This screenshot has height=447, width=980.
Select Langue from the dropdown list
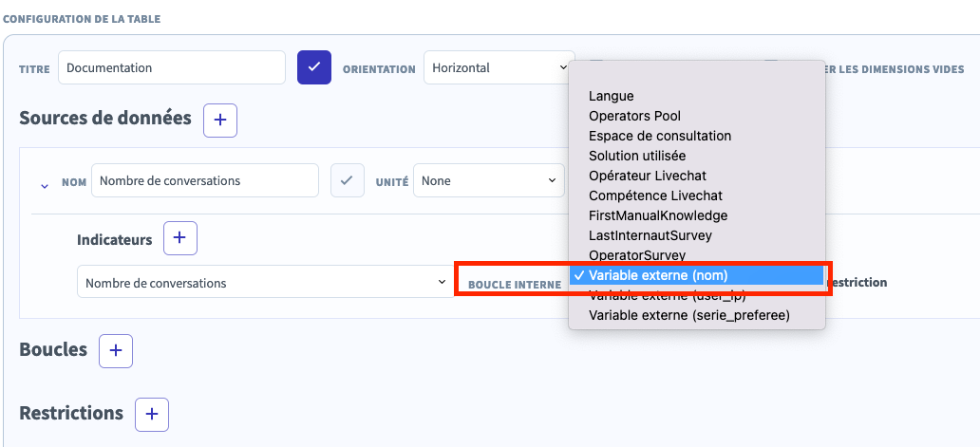(611, 96)
